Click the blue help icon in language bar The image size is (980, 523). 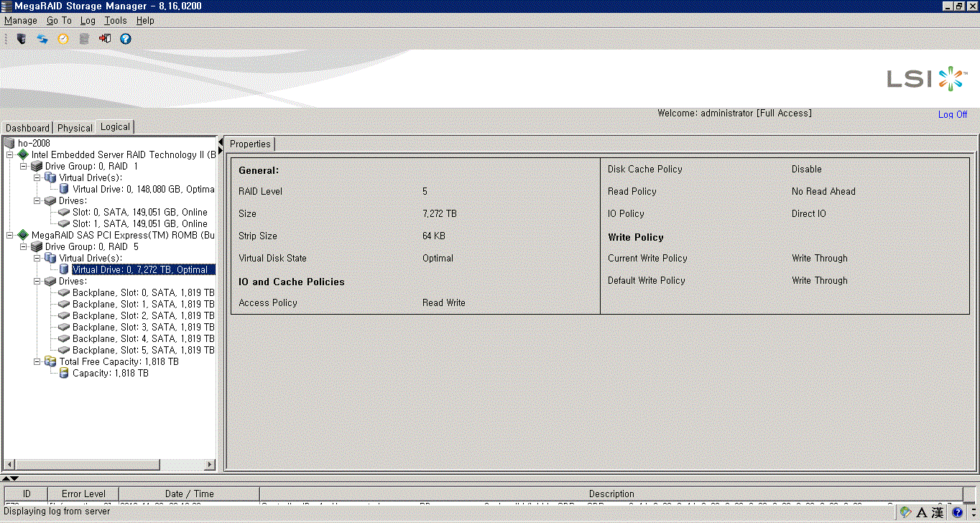(x=957, y=512)
